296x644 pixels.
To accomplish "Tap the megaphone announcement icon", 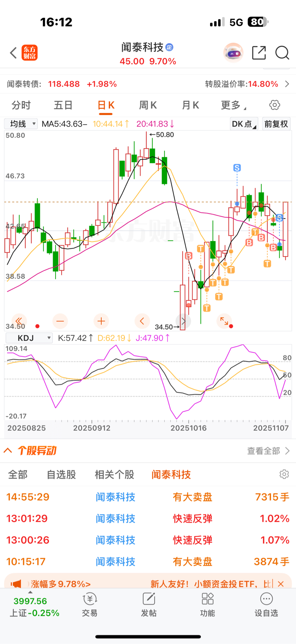I will pyautogui.click(x=16, y=584).
